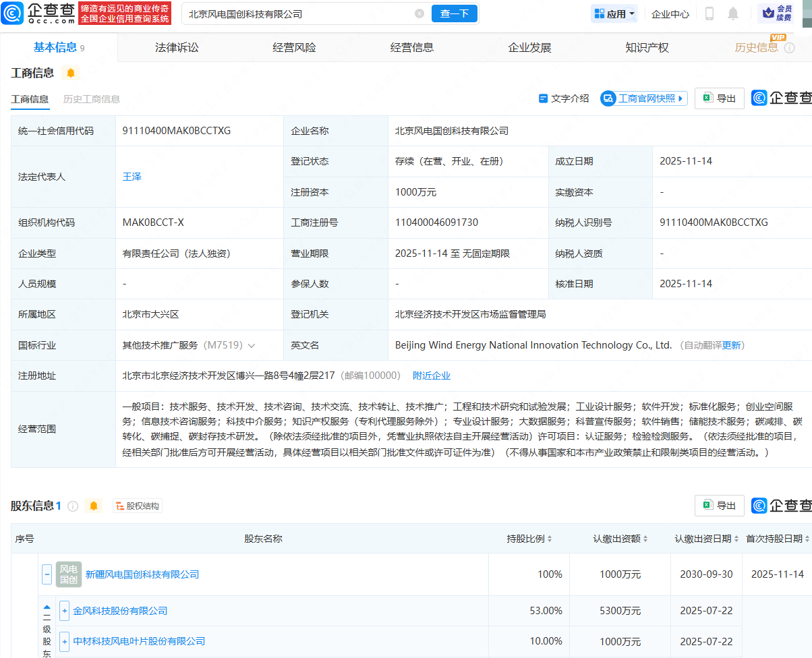Expand the chevron next to 其他技术推广服务 (M7519)

click(252, 345)
